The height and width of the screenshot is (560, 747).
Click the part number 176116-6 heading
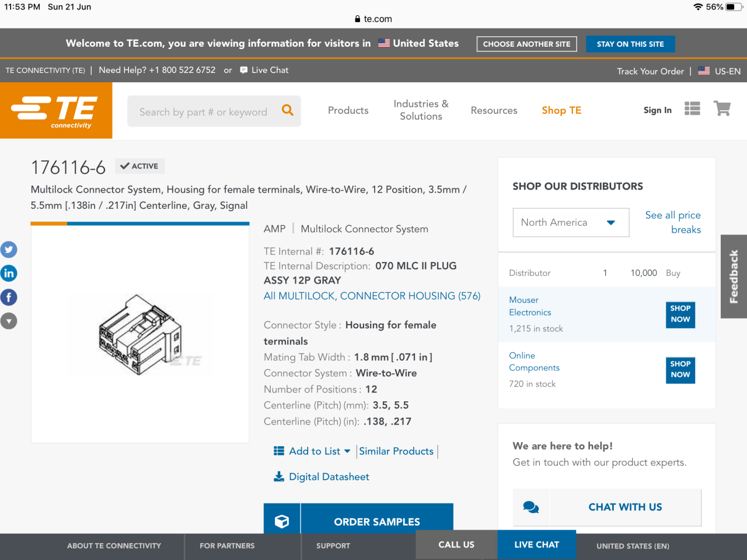pos(68,168)
